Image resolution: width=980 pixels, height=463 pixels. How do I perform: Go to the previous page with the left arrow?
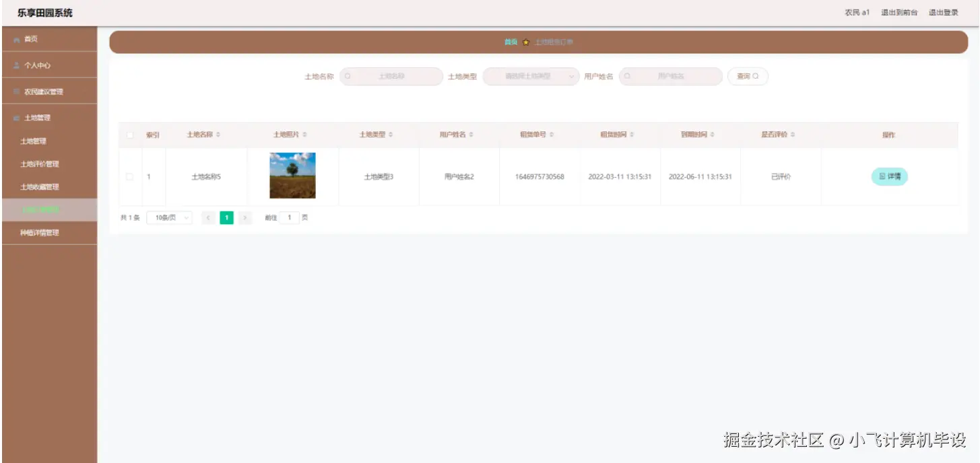(x=209, y=218)
